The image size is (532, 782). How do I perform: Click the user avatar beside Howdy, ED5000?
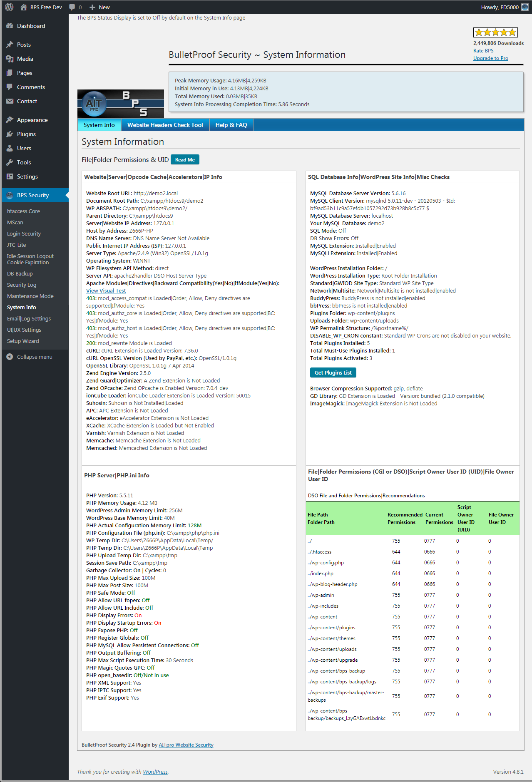point(525,7)
